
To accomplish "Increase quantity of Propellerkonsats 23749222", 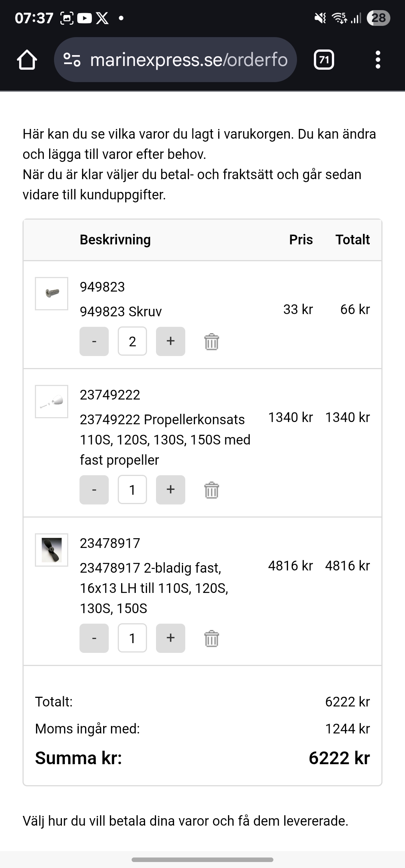I will click(171, 490).
